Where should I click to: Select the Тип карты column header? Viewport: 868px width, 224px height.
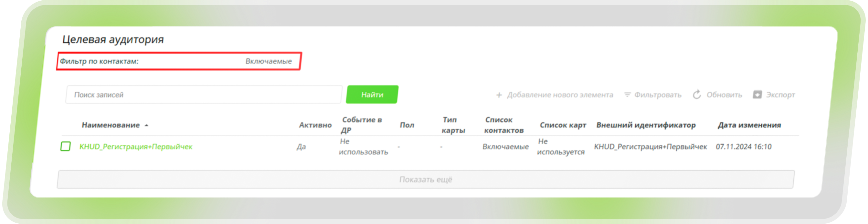click(x=453, y=125)
